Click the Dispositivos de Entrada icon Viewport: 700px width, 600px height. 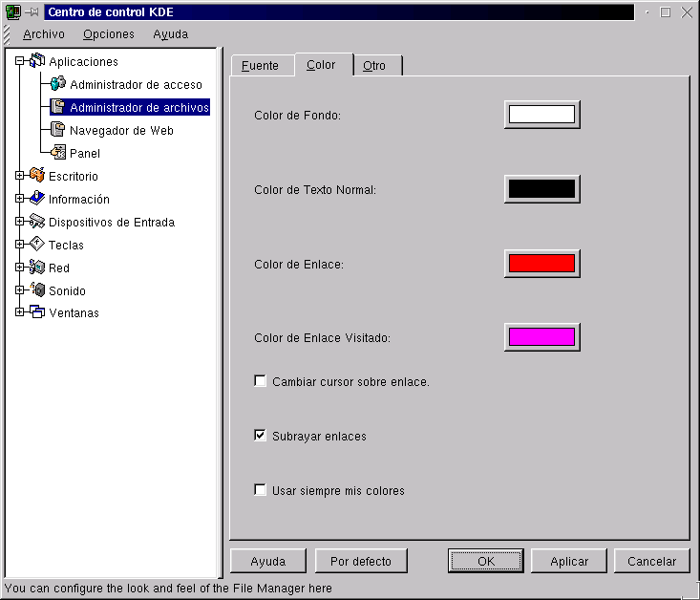click(37, 222)
